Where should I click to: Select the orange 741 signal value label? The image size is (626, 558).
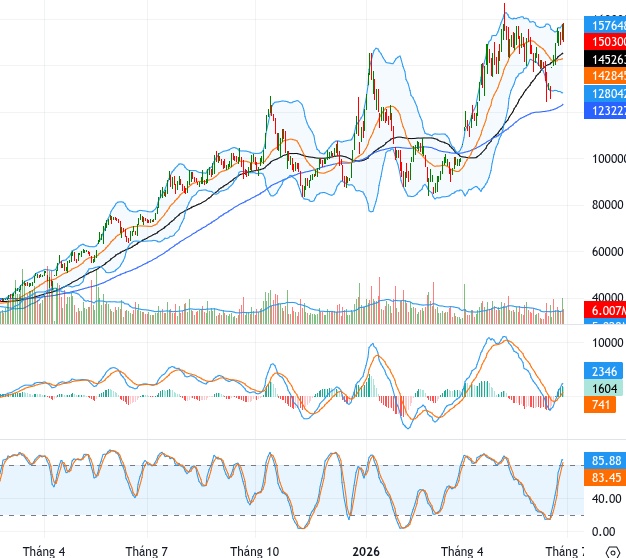[x=600, y=404]
